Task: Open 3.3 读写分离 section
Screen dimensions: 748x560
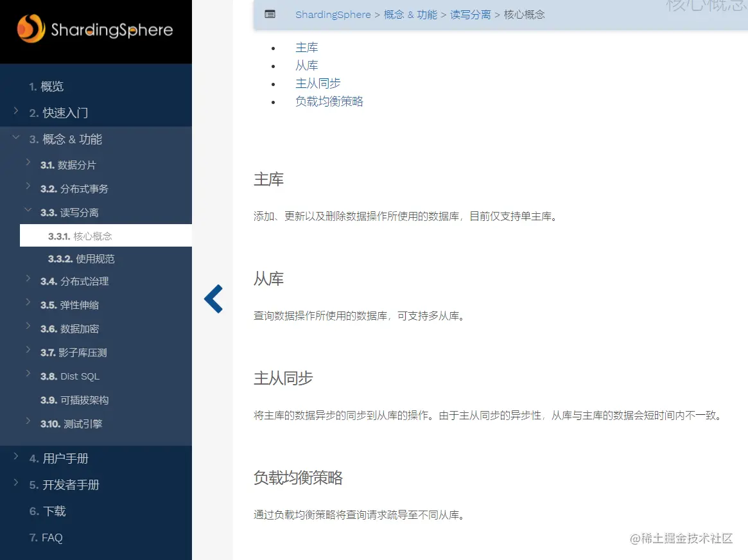Action: point(69,213)
